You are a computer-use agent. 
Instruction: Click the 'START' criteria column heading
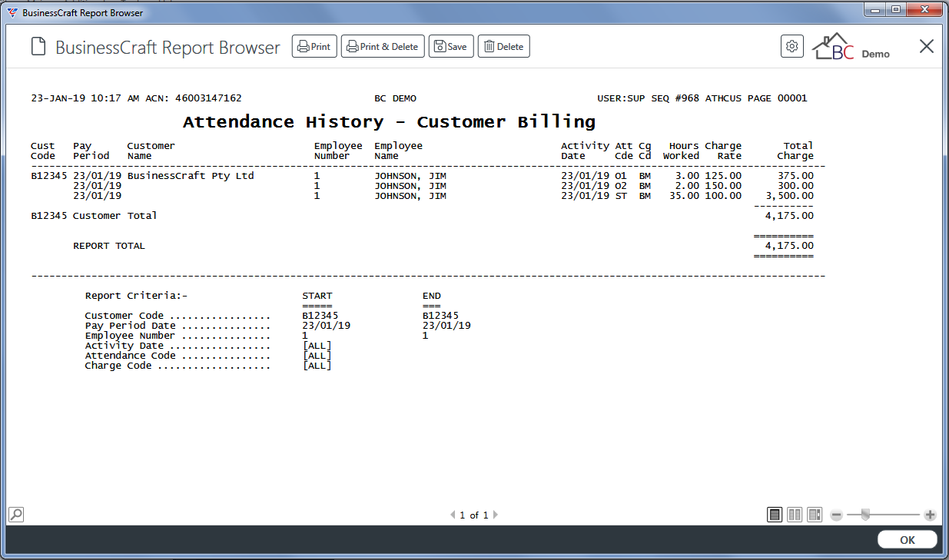tap(317, 296)
